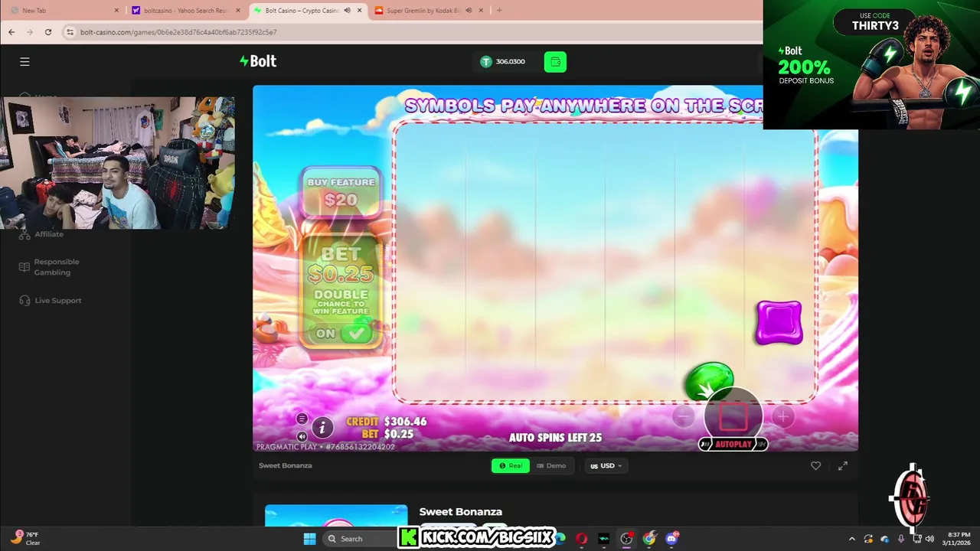
Task: Switch to Bolt Casino Crypto Casino tab
Action: tap(306, 11)
